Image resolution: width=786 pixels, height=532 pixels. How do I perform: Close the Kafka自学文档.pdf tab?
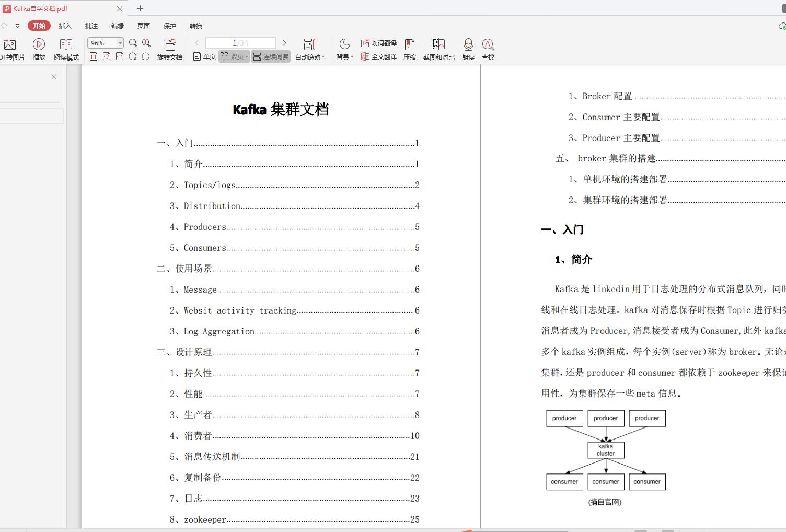(x=120, y=9)
